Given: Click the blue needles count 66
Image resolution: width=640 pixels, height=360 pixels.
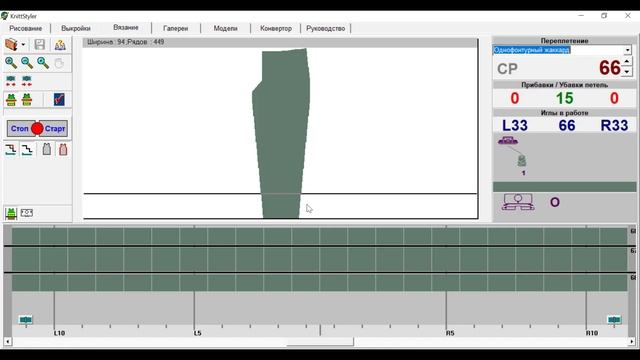Looking at the screenshot, I should click(x=567, y=126).
